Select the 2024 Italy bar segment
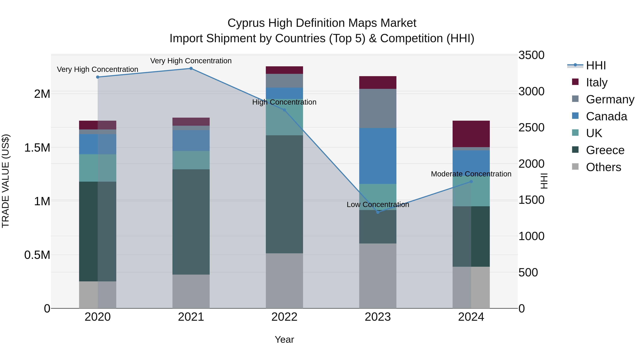 (x=471, y=134)
